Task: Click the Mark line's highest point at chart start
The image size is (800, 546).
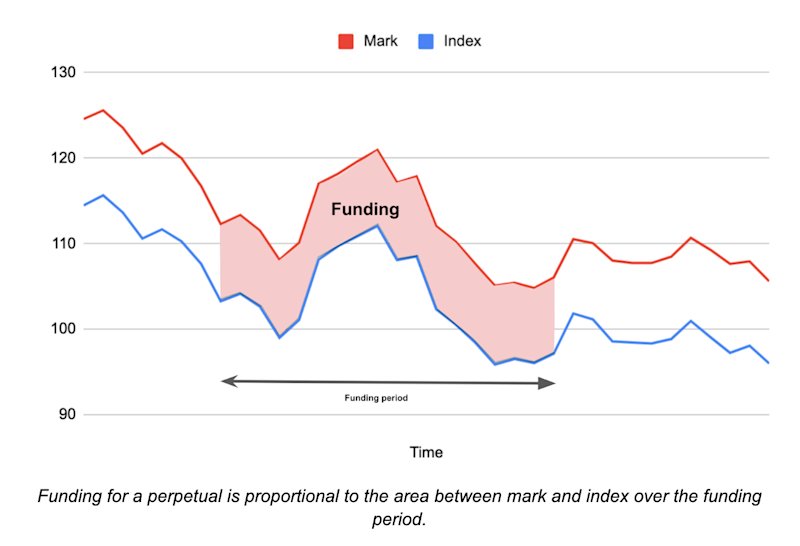Action: 103,110
